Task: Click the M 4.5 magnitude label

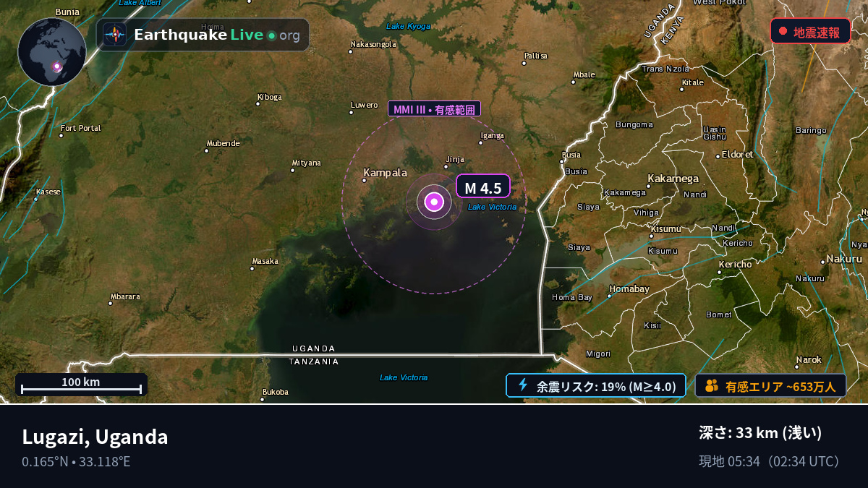Action: (483, 187)
